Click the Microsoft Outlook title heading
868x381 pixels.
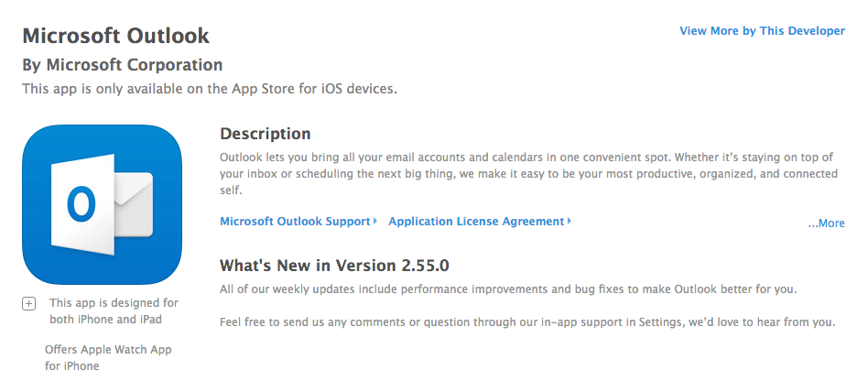(x=115, y=36)
